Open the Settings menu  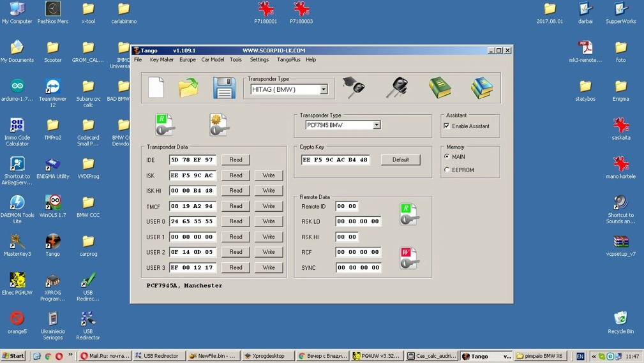(259, 59)
